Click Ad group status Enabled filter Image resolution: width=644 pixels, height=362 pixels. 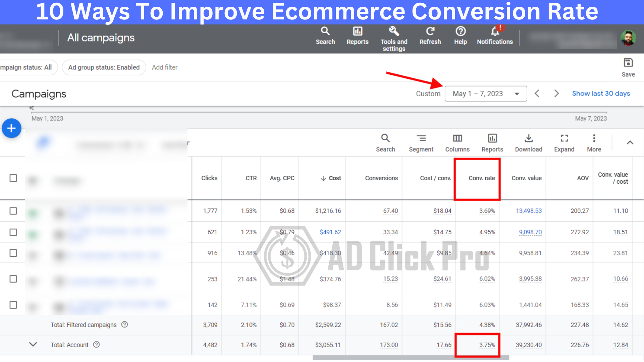(x=104, y=67)
